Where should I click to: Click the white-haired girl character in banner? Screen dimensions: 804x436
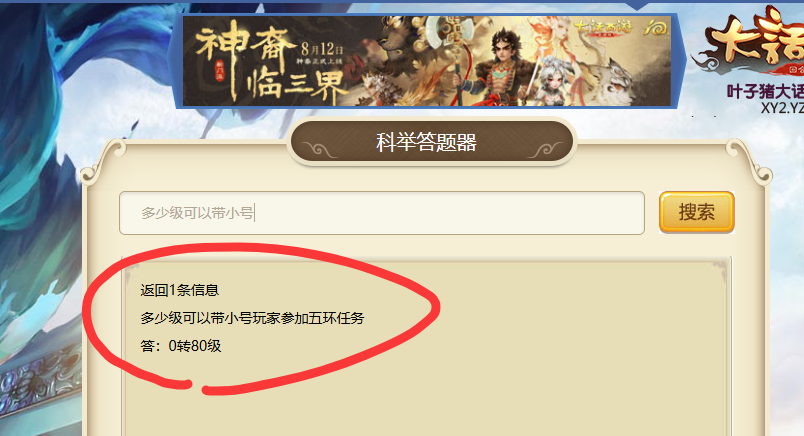coord(556,82)
